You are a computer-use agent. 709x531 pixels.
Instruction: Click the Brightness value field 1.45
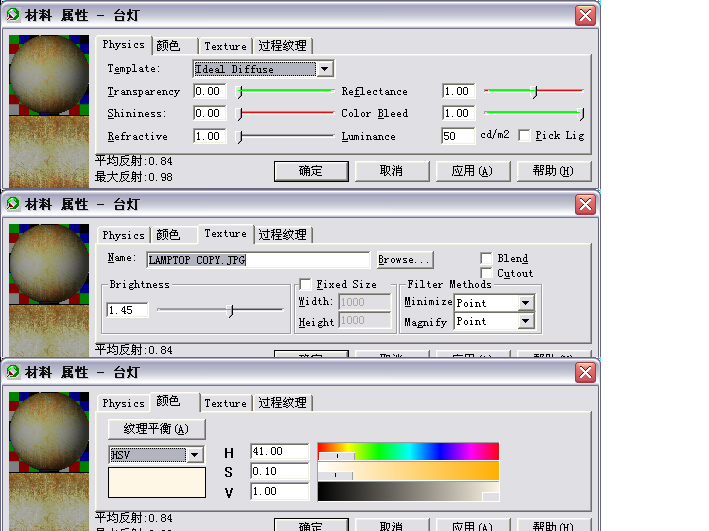[127, 310]
